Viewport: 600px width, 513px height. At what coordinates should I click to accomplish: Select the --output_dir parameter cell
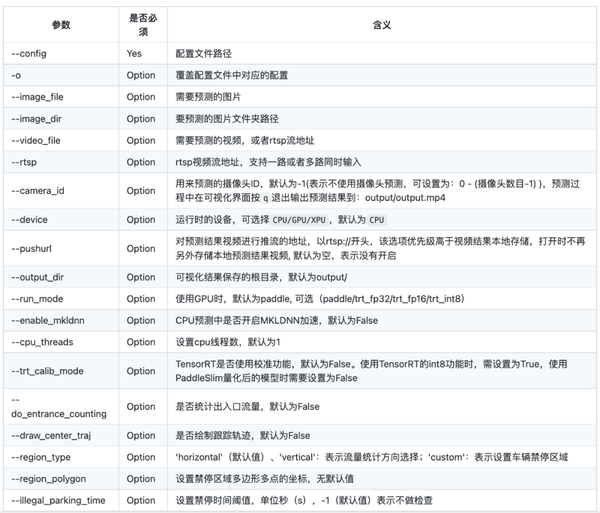tap(61, 277)
